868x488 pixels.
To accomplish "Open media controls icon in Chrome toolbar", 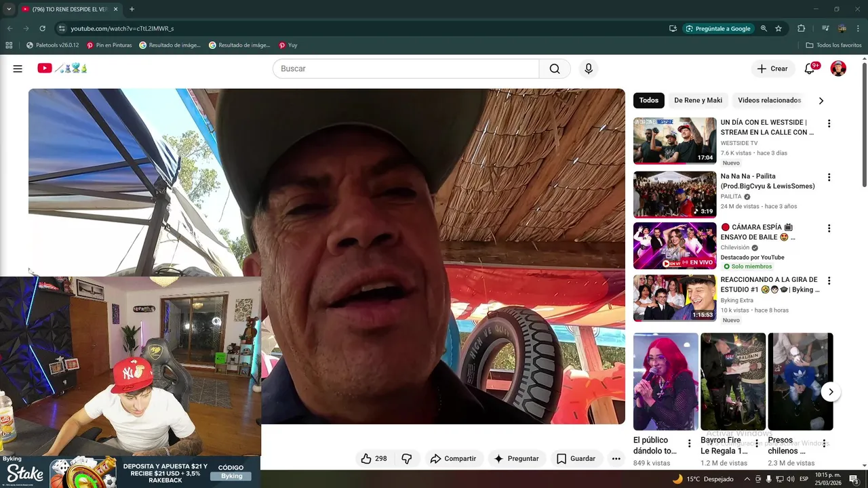I will 825,28.
